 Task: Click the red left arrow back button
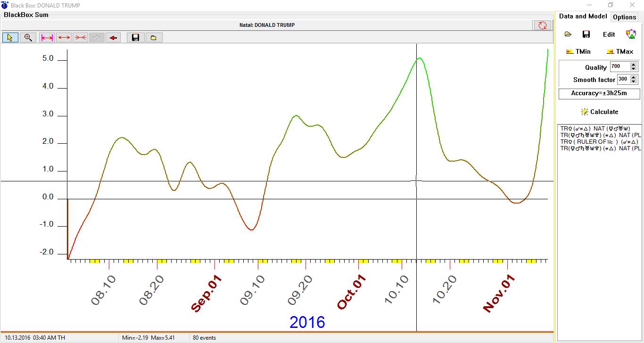pyautogui.click(x=113, y=38)
